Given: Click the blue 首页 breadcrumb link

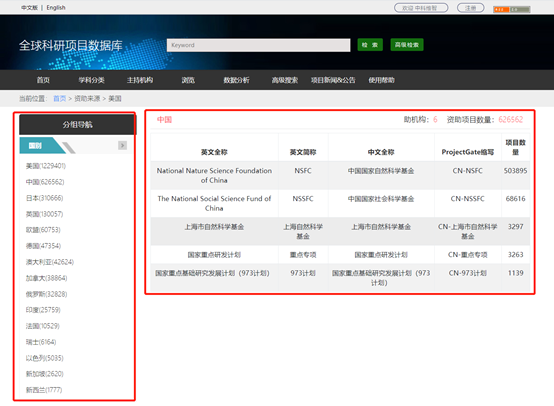Looking at the screenshot, I should (59, 99).
